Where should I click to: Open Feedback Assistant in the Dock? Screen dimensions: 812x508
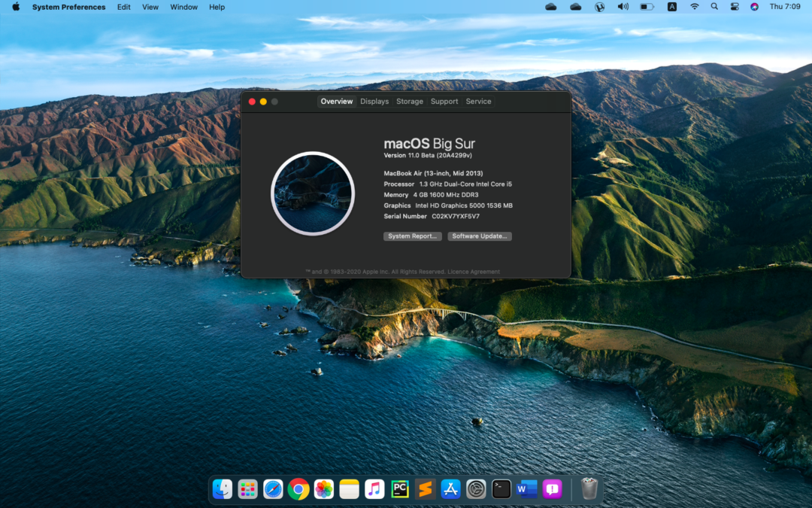pos(552,489)
